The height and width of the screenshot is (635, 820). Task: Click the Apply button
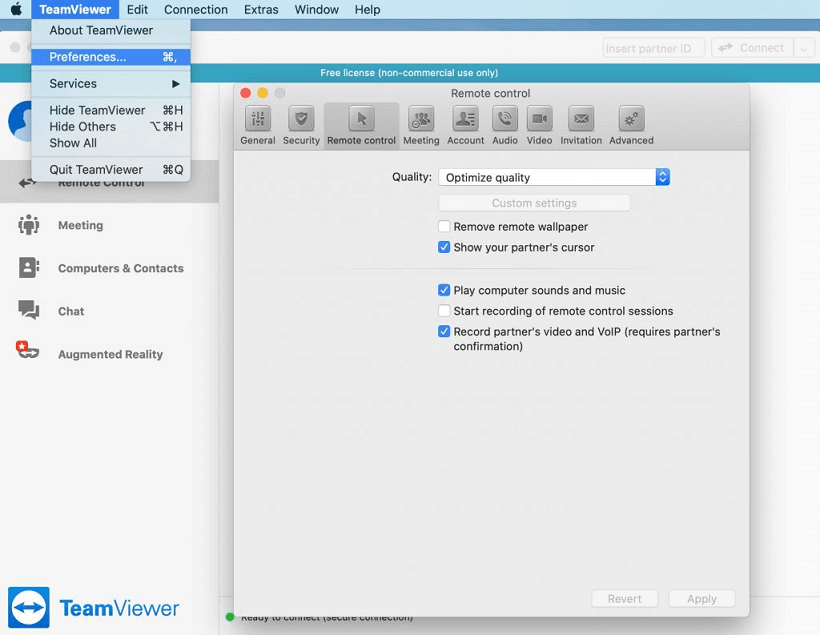point(701,599)
